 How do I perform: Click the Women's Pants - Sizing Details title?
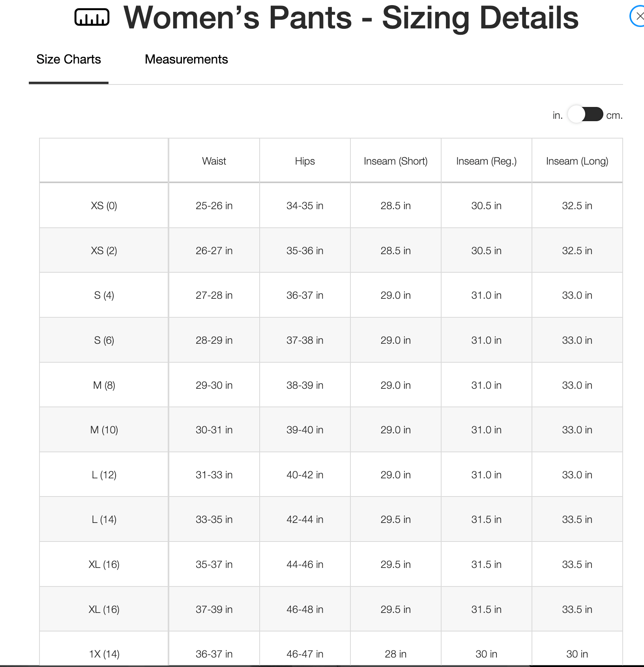click(x=350, y=18)
